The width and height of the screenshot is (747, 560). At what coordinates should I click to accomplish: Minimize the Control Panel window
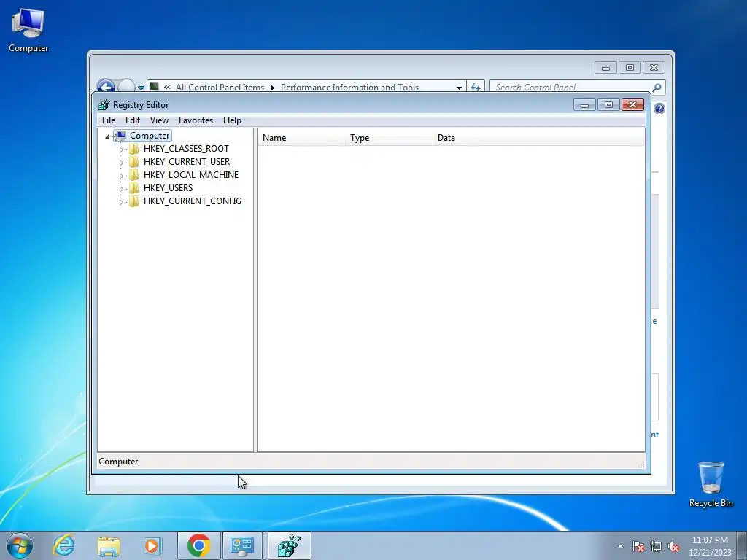[x=605, y=68]
